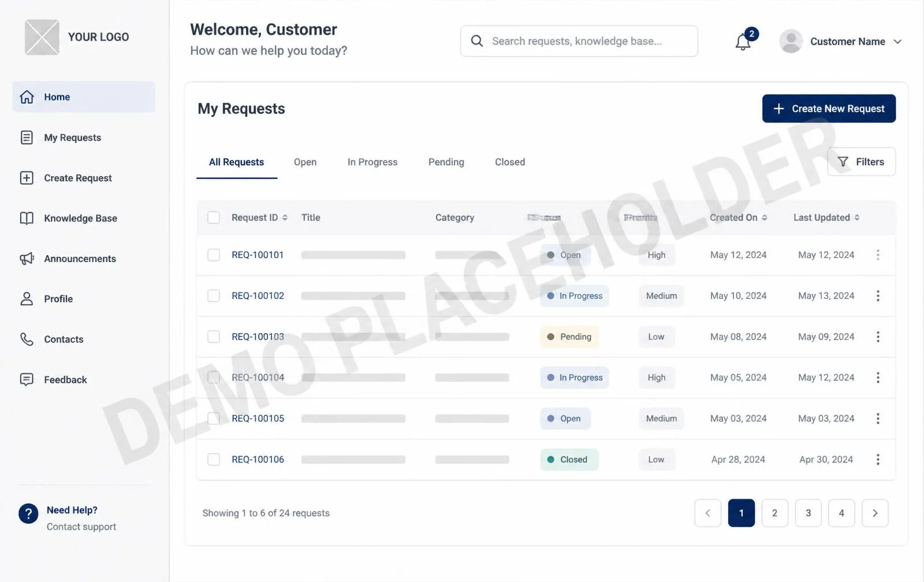Tick the select-all header checkbox
Image resolution: width=924 pixels, height=582 pixels.
pyautogui.click(x=214, y=218)
